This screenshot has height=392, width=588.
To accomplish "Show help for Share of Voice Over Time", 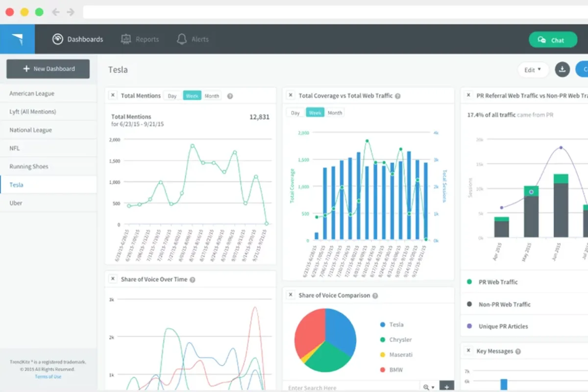I will coord(193,280).
